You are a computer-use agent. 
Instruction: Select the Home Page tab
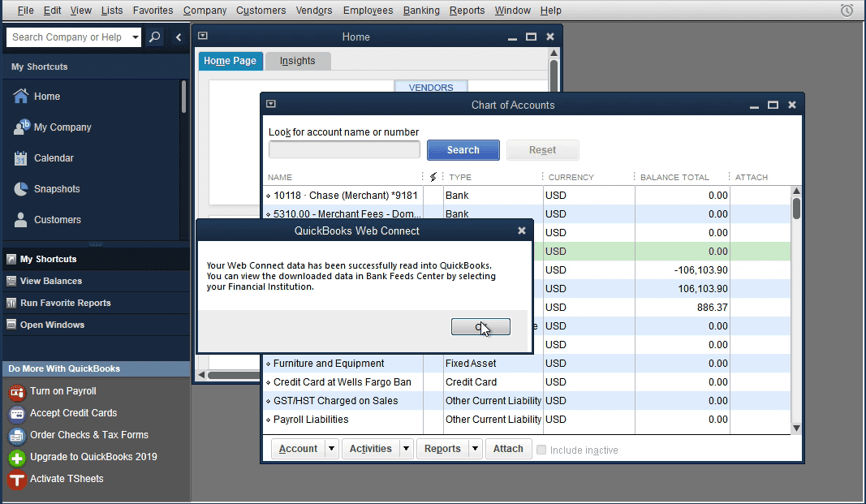coord(230,61)
